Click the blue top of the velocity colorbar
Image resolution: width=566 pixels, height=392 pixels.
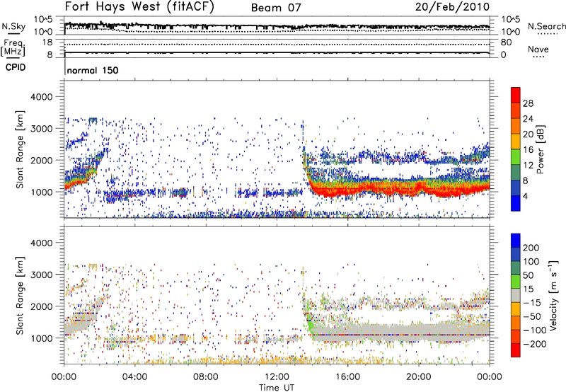(x=516, y=241)
